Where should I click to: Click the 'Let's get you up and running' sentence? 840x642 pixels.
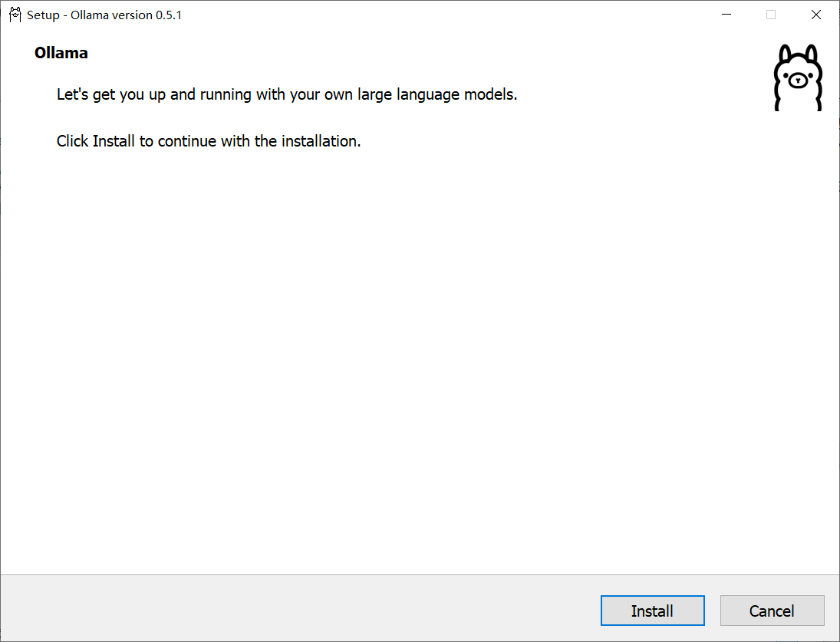coord(287,95)
